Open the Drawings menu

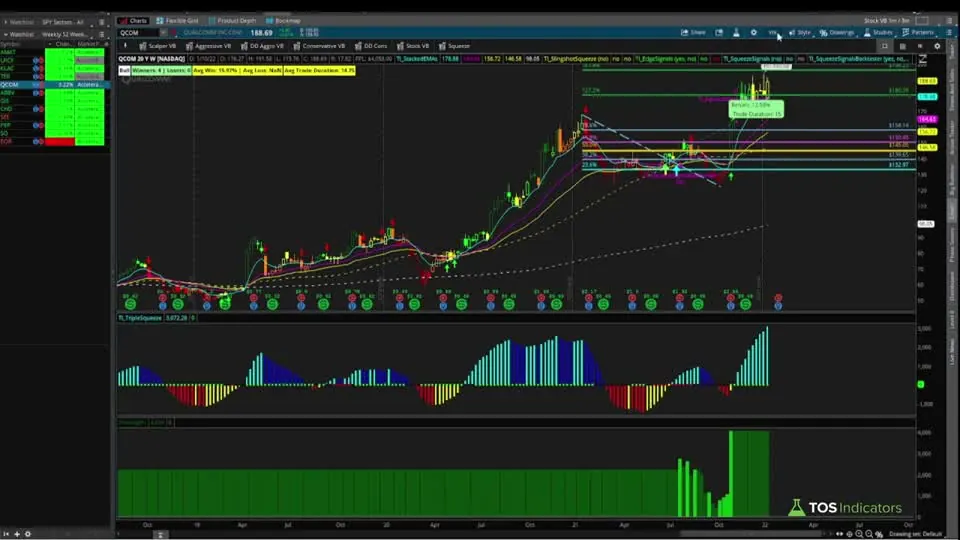pos(837,32)
